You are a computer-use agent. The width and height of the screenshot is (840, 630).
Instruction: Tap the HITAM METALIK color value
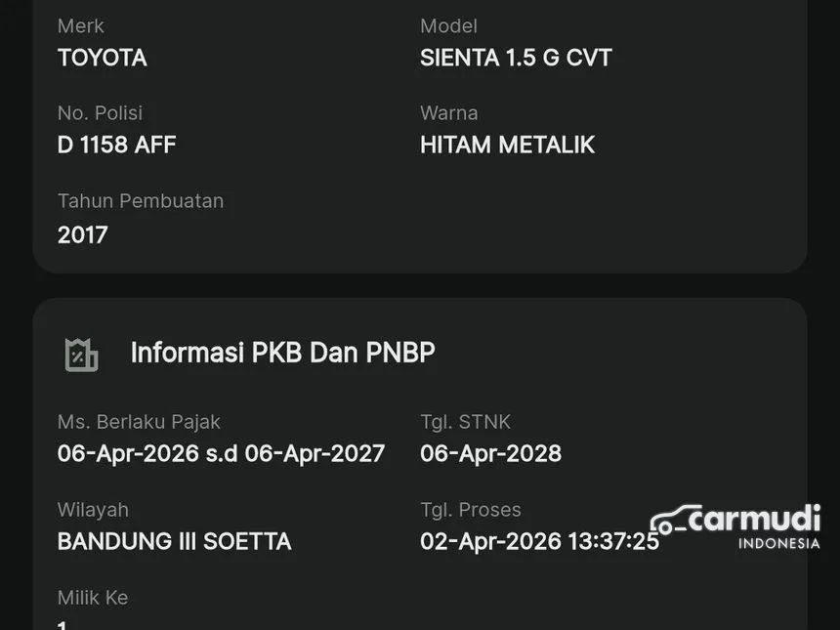tap(507, 145)
